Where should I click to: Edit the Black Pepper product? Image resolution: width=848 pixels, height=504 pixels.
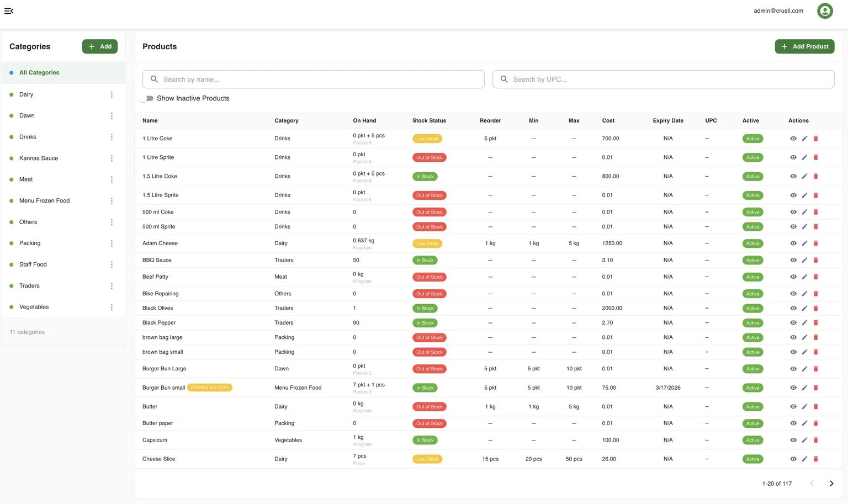pyautogui.click(x=804, y=322)
